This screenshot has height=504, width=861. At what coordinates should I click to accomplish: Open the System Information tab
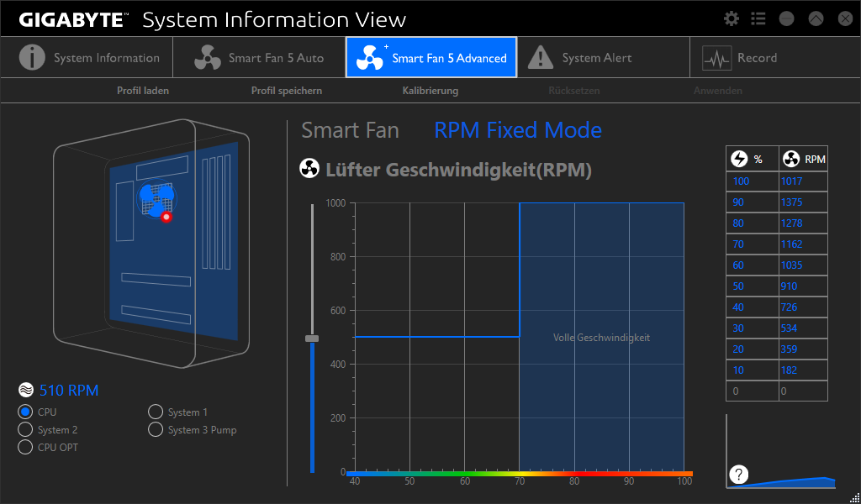tap(87, 58)
